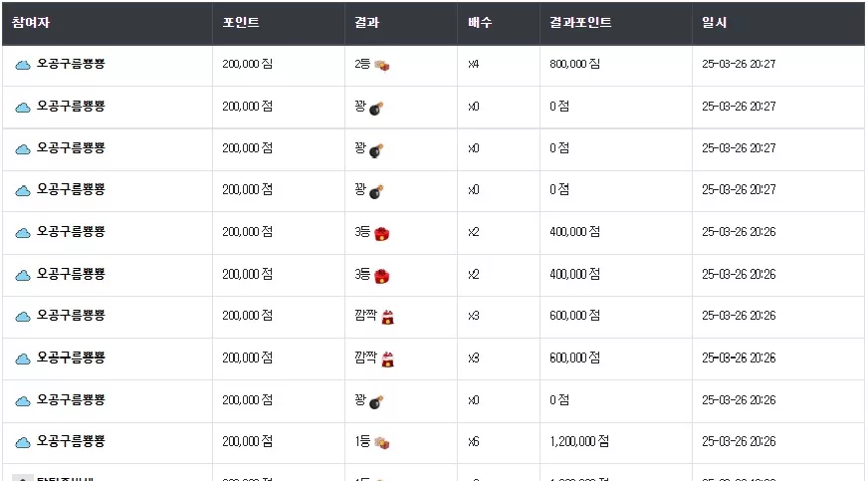Open 오공구름뿅뿅 profile in the 2등 row
Screen dimensions: 868x481
[x=71, y=64]
